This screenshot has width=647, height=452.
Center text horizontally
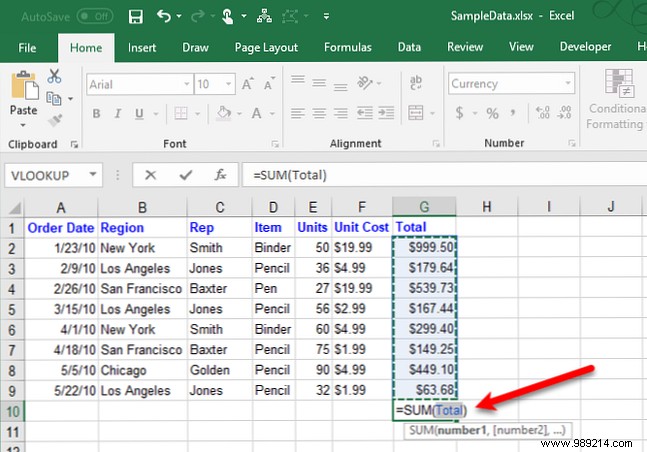(319, 113)
